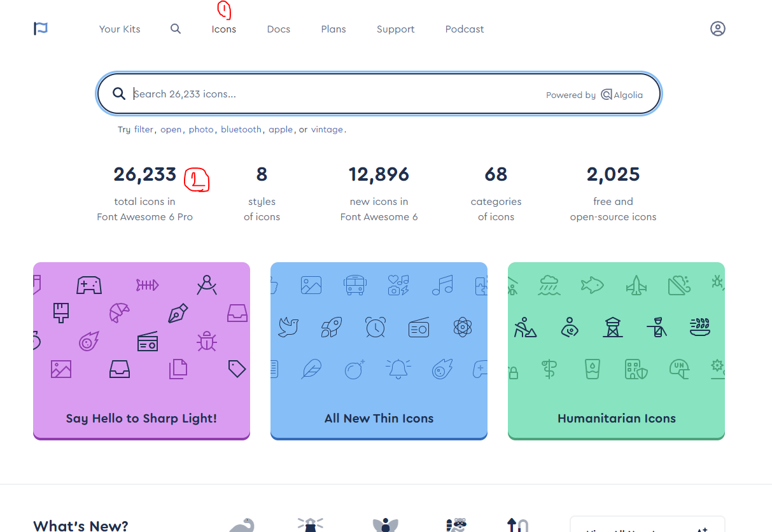Click the UN helmet icon in green card
The width and height of the screenshot is (772, 532).
pyautogui.click(x=680, y=369)
